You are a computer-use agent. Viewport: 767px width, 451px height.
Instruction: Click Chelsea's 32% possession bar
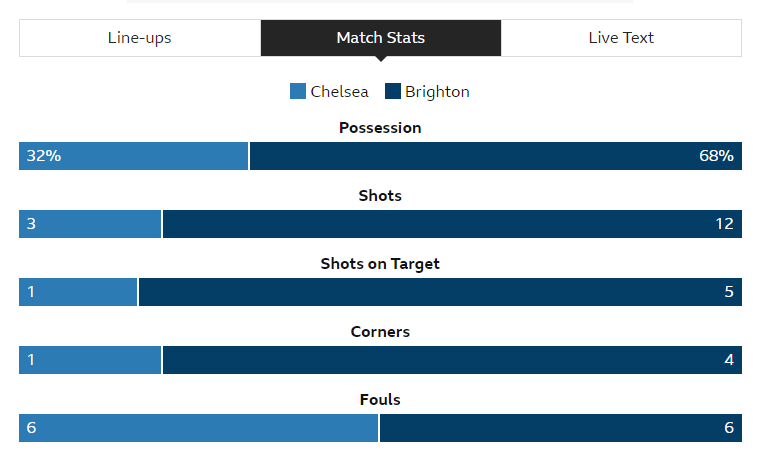[x=134, y=156]
